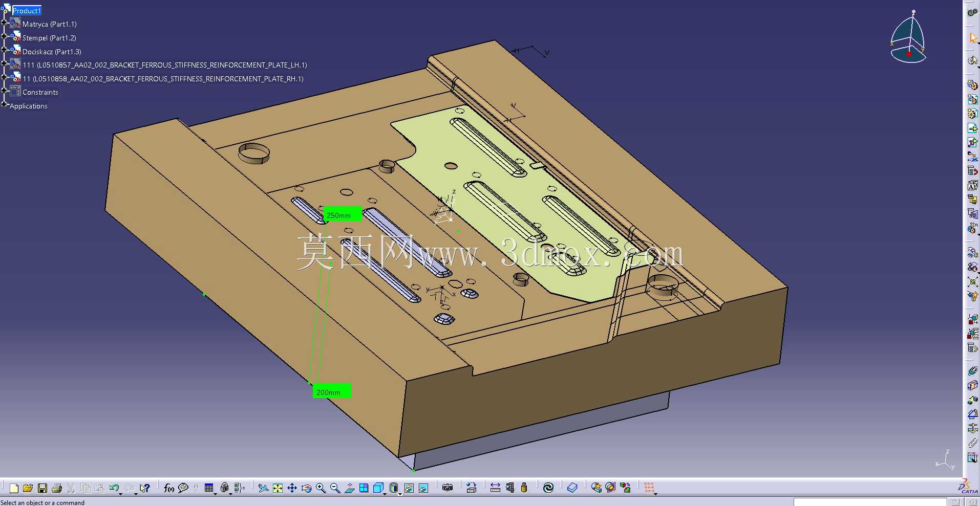Viewport: 980px width, 506px height.
Task: Click the Measure Inertia weight icon
Action: coord(524,488)
